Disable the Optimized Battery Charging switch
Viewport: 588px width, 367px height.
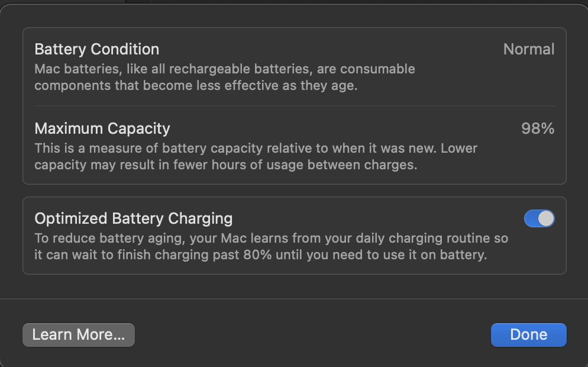tap(539, 219)
